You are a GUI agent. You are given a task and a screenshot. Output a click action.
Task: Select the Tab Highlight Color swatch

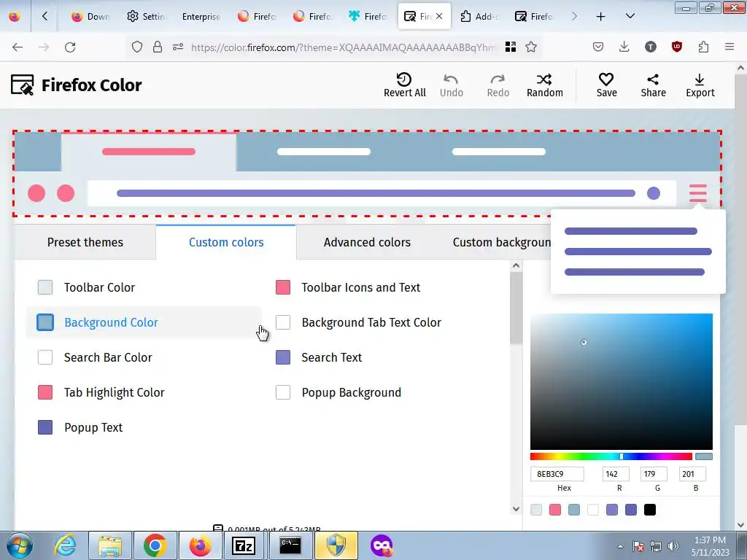(45, 392)
